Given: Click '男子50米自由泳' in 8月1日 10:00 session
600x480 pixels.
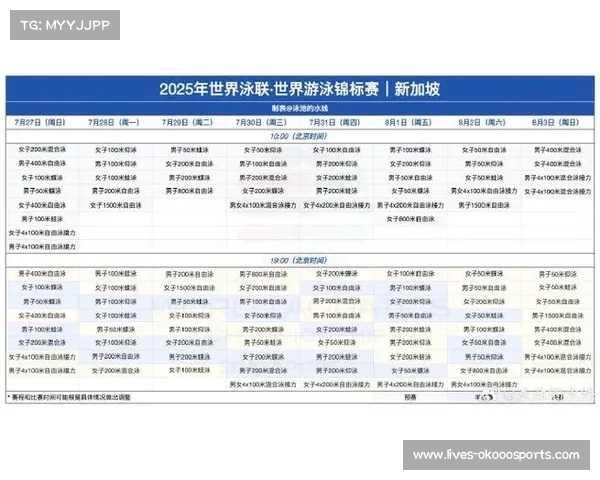Looking at the screenshot, I should pyautogui.click(x=411, y=178).
